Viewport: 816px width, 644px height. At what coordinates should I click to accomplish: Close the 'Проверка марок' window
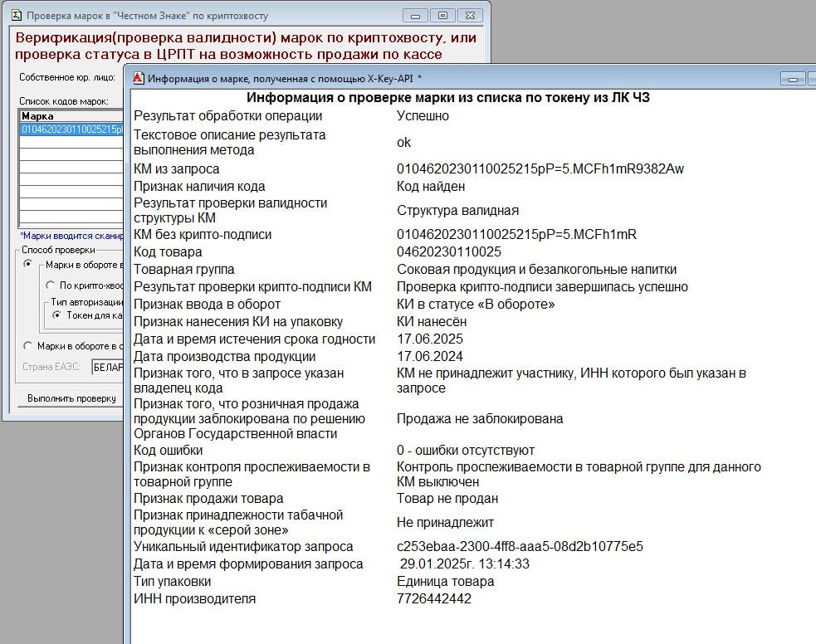[470, 16]
